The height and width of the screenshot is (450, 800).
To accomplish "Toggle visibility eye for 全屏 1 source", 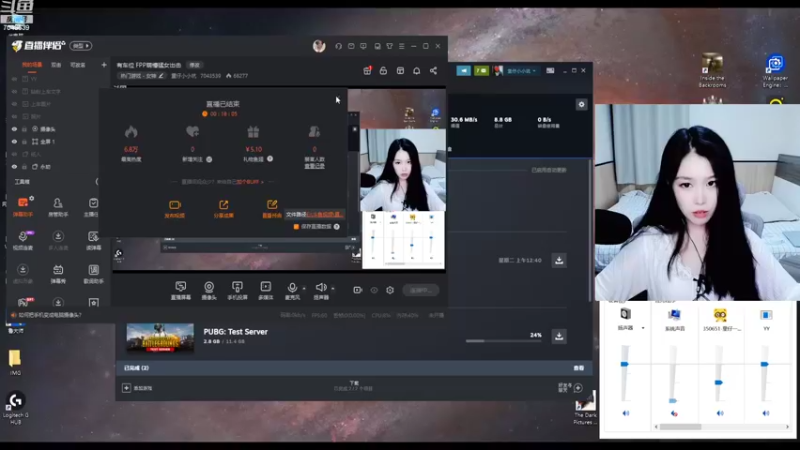I will pyautogui.click(x=14, y=142).
